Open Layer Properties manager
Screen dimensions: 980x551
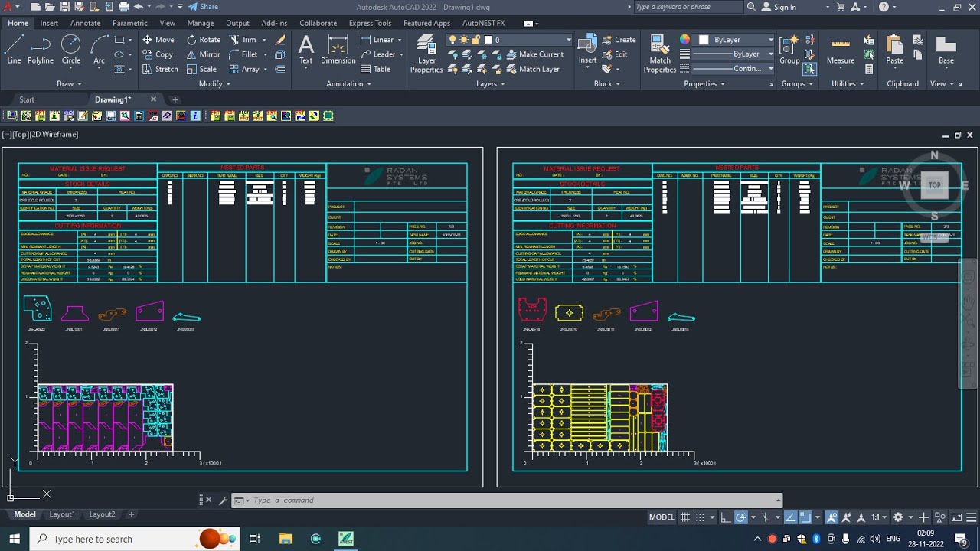[426, 54]
